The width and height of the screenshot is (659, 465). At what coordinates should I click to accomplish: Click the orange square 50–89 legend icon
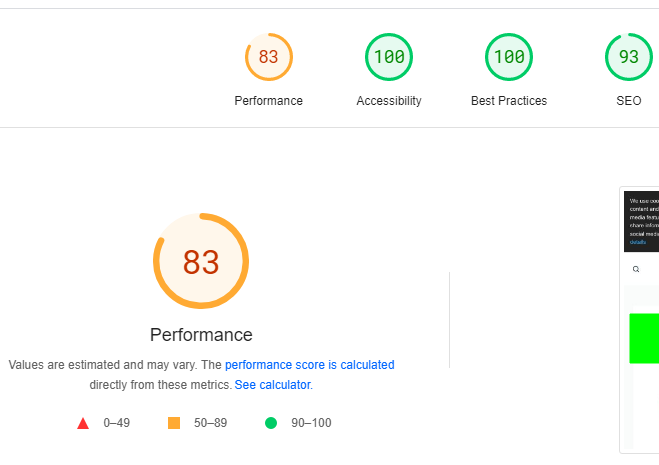174,423
